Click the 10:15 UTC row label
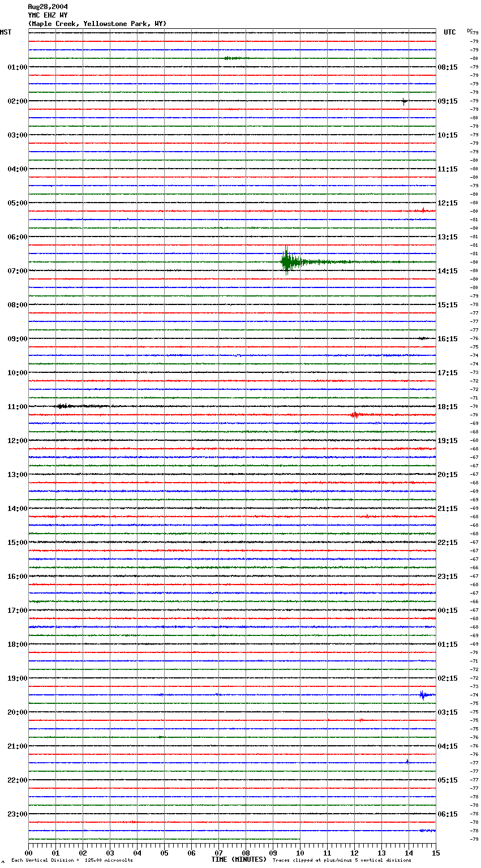This screenshot has width=481, height=868. [x=448, y=135]
